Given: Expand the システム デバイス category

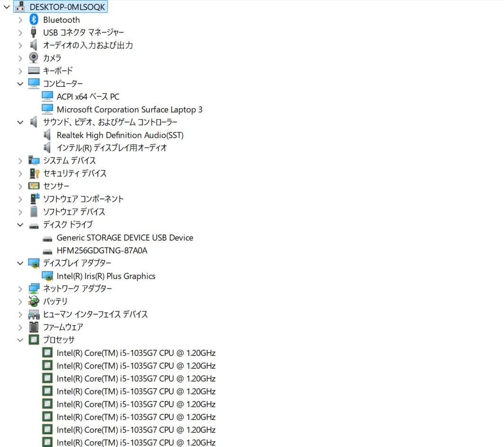Looking at the screenshot, I should (x=20, y=160).
